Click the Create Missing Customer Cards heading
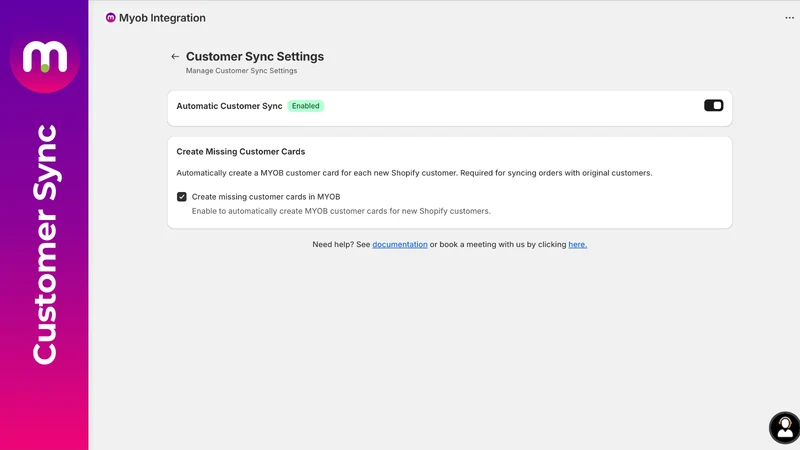Viewport: 800px width, 450px height. point(241,152)
